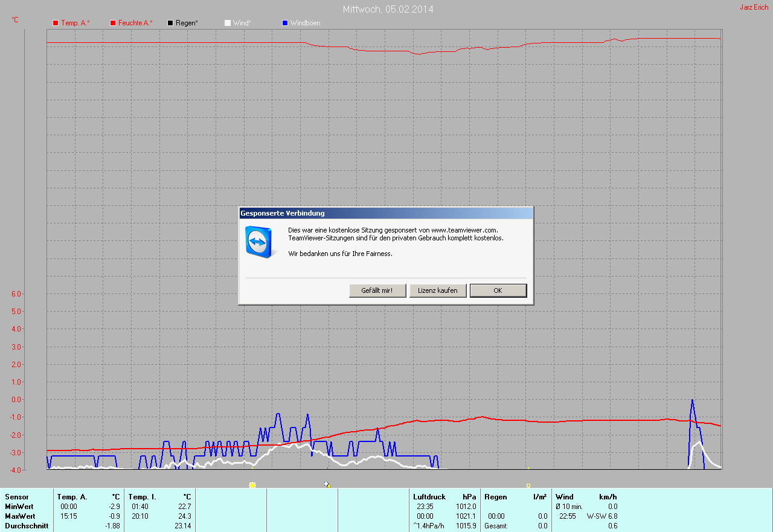Click the small yellow square marker icon
This screenshot has height=532, width=773.
528,486
